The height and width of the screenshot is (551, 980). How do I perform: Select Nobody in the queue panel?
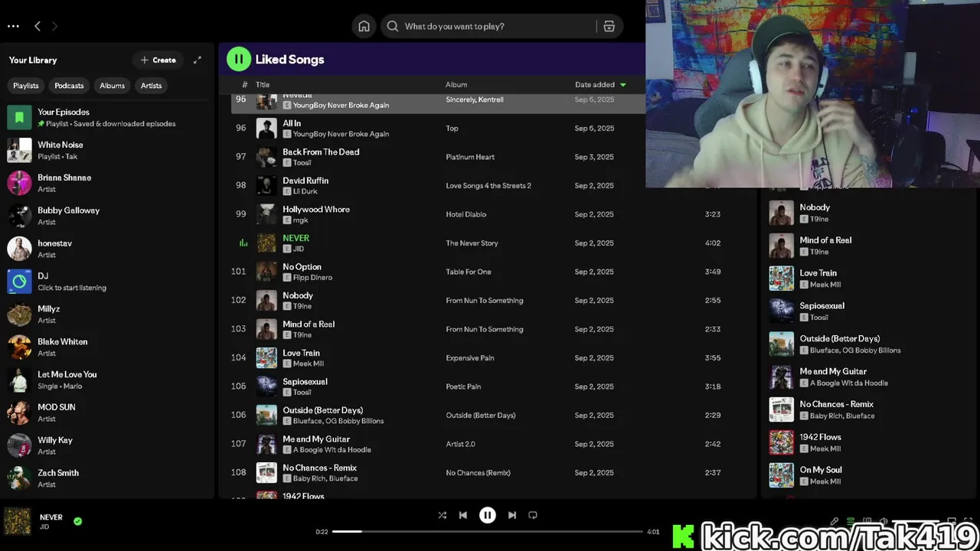point(815,207)
